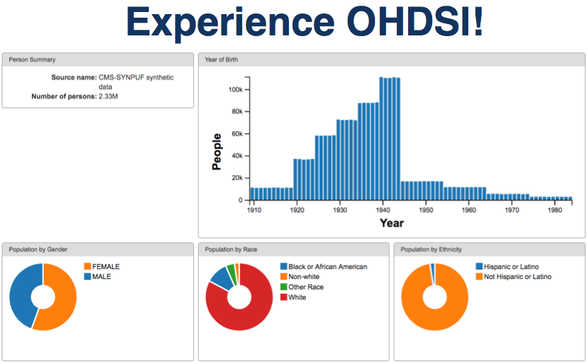Click the orange FEMALE legend swatch
588x364 pixels.
tap(88, 267)
